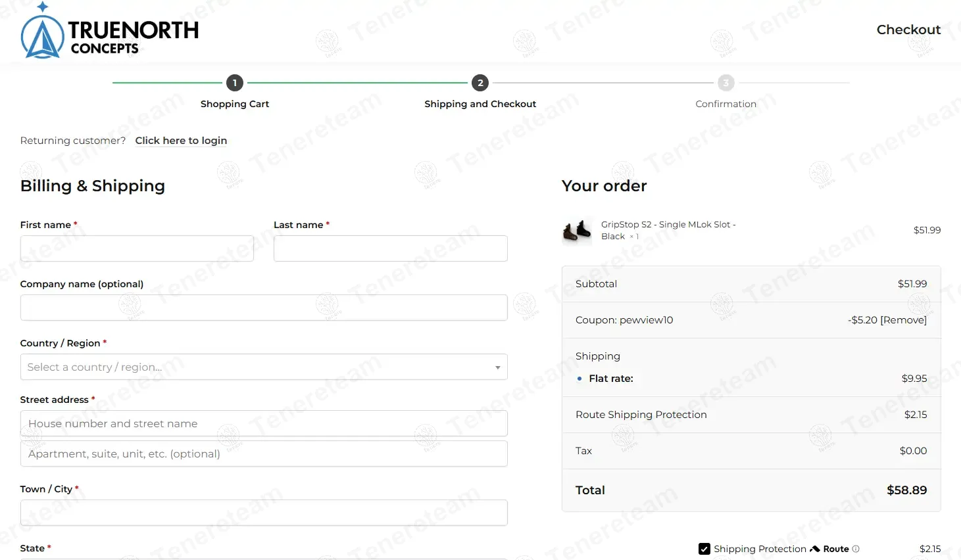This screenshot has width=961, height=560.
Task: Click the TrueNorth Concepts logo
Action: pyautogui.click(x=109, y=33)
